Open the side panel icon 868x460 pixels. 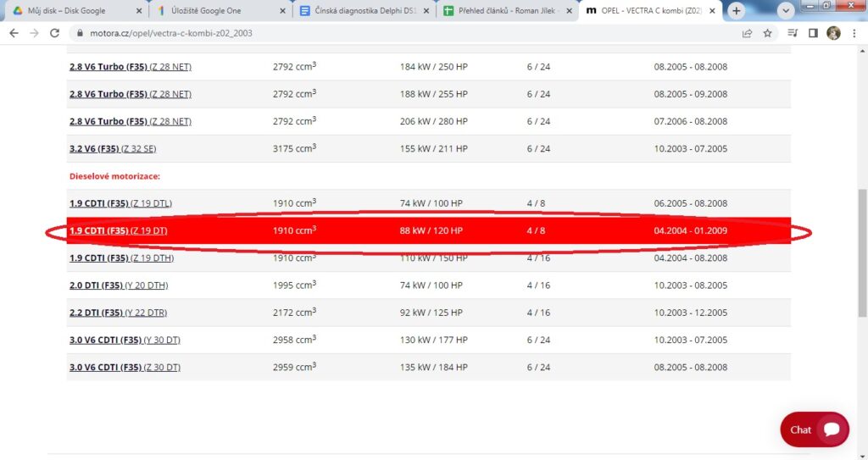tap(813, 33)
